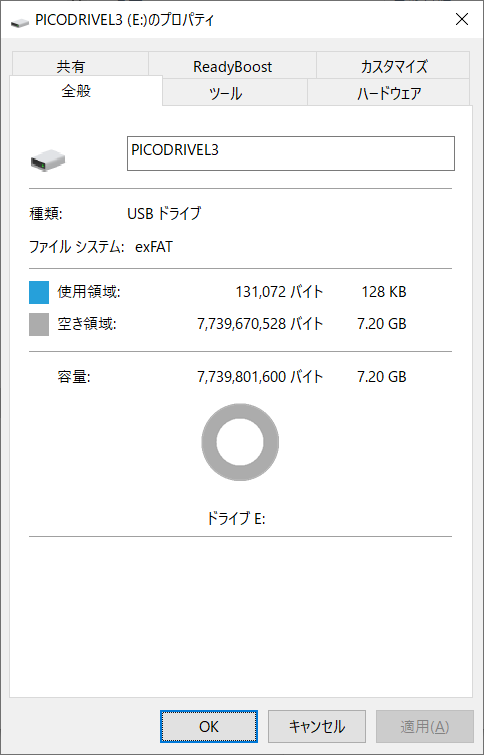Click the blue used space color square
The image size is (484, 755).
(x=39, y=293)
